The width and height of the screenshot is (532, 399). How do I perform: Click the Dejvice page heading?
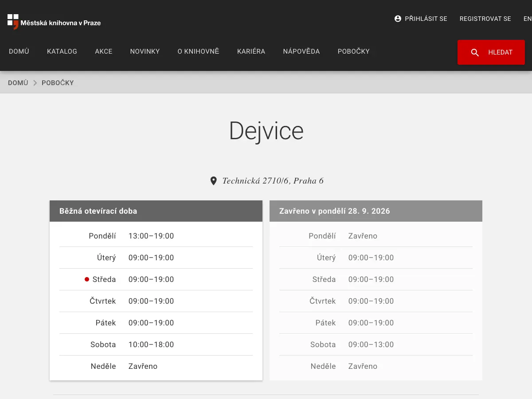coord(266,131)
